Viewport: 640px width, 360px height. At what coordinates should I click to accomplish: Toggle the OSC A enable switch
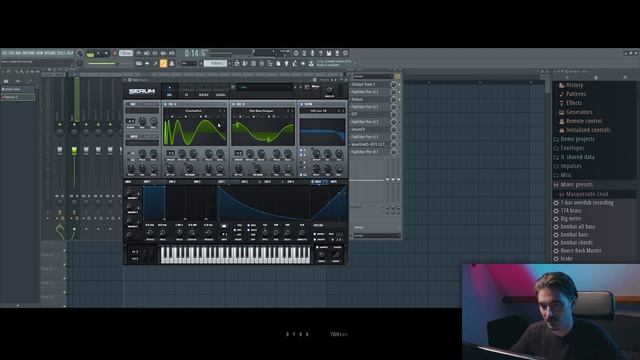pyautogui.click(x=165, y=104)
